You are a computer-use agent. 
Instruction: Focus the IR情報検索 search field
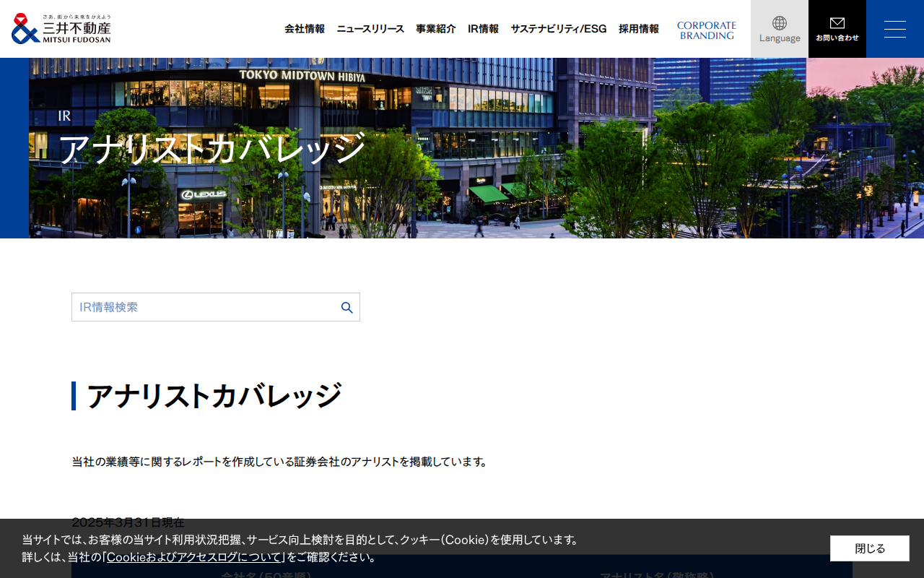coord(216,307)
